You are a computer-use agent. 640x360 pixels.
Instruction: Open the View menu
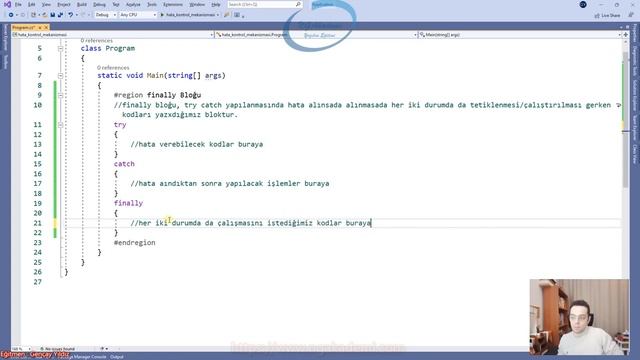(46, 4)
